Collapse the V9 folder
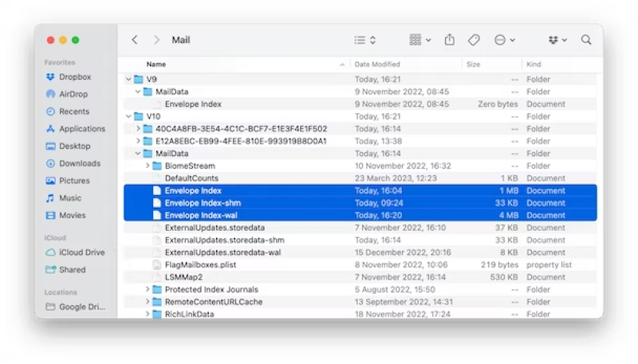Image resolution: width=638 pixels, height=364 pixels. (128, 79)
